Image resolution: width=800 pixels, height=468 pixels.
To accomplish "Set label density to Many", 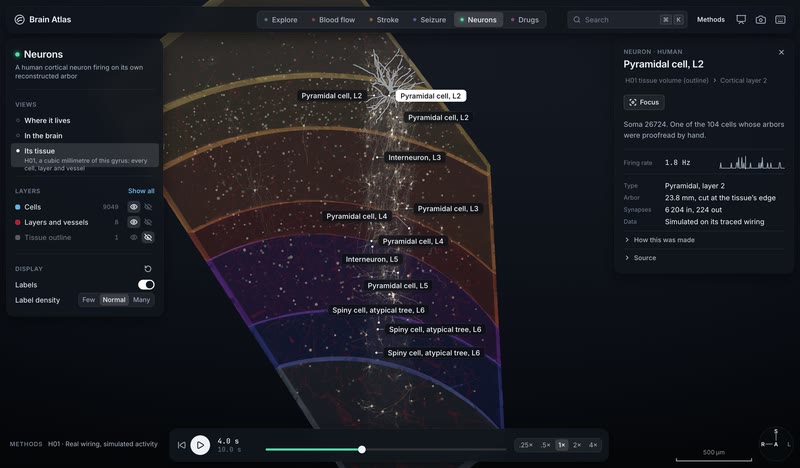I will coord(141,300).
